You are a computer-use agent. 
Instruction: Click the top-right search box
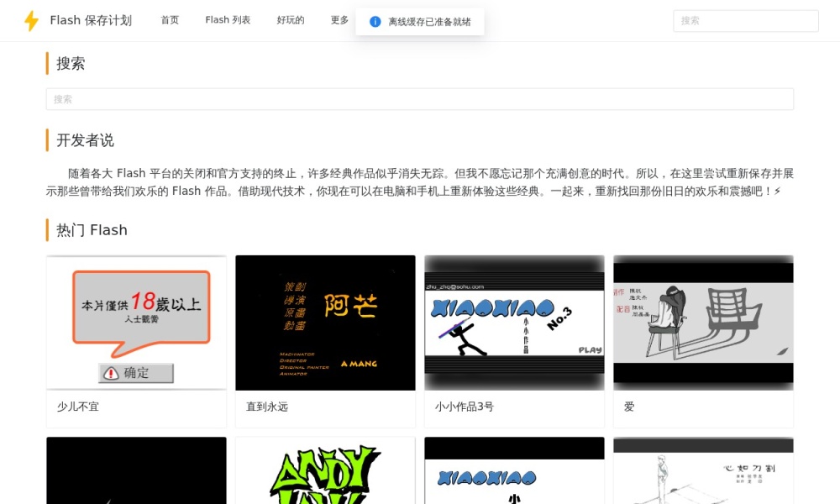744,20
